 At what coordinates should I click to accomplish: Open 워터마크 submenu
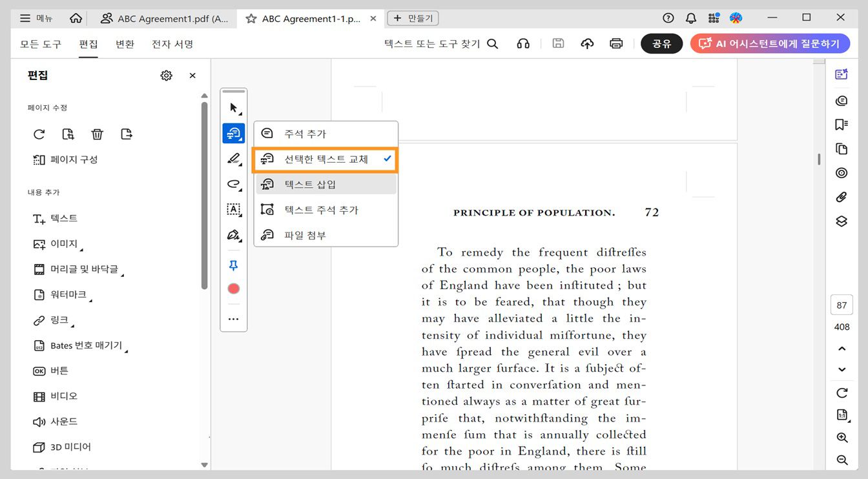tap(69, 294)
